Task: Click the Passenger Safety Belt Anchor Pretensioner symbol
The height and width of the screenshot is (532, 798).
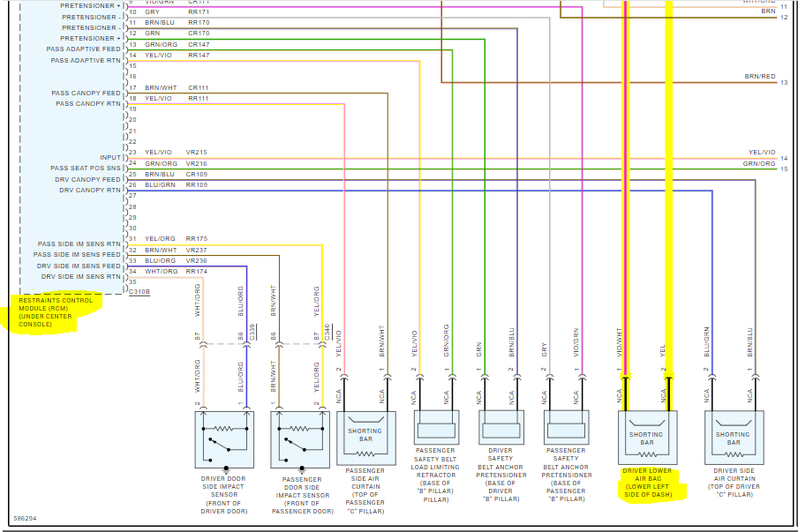Action: pyautogui.click(x=567, y=427)
